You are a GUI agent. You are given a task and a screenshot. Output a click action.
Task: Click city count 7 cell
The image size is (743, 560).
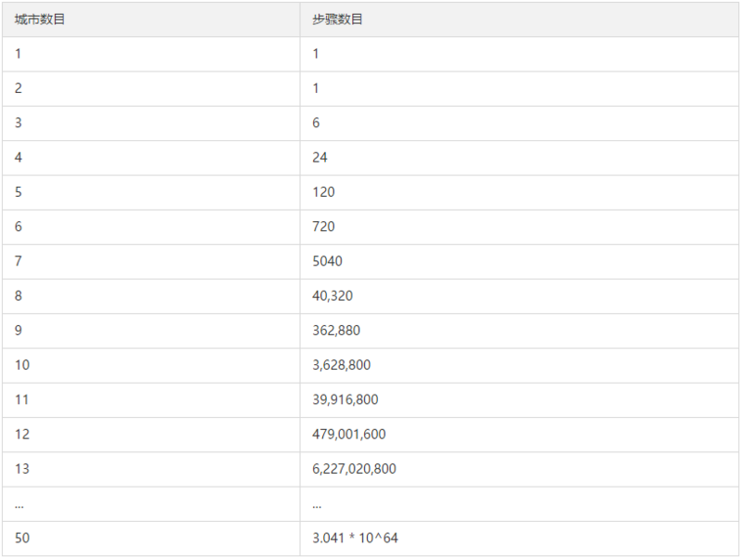tap(19, 261)
